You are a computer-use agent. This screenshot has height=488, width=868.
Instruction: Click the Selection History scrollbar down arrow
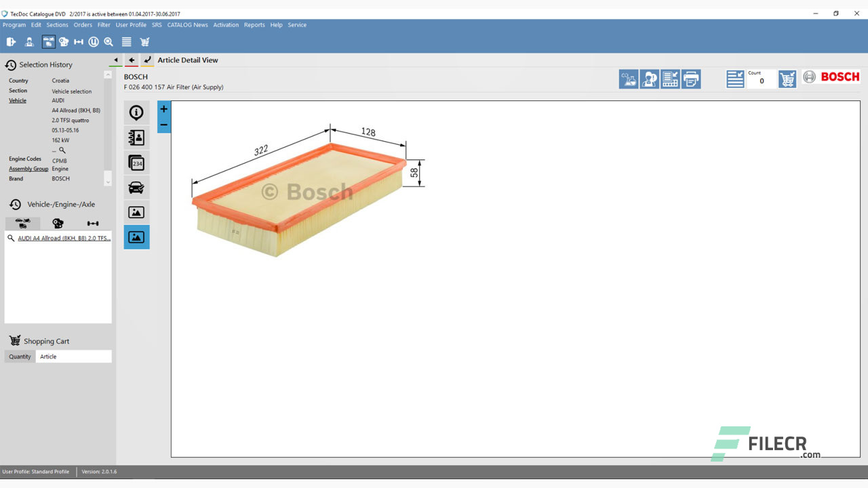(107, 182)
